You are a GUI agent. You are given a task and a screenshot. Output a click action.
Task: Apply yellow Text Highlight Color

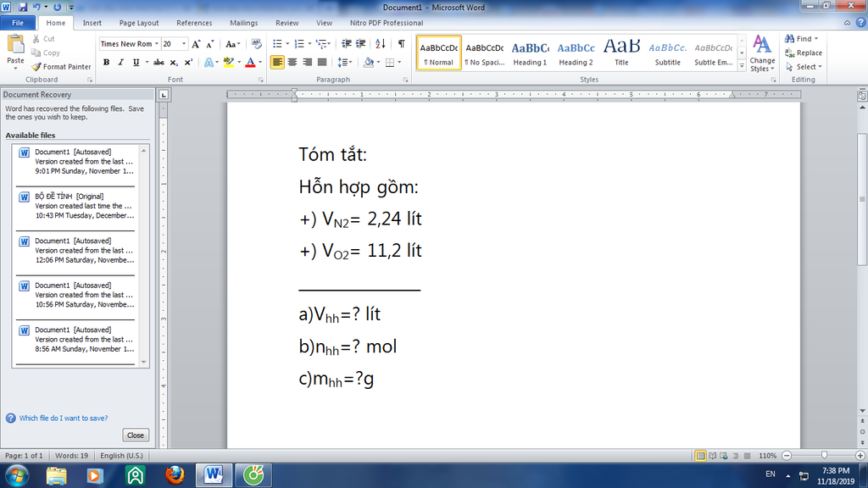229,63
